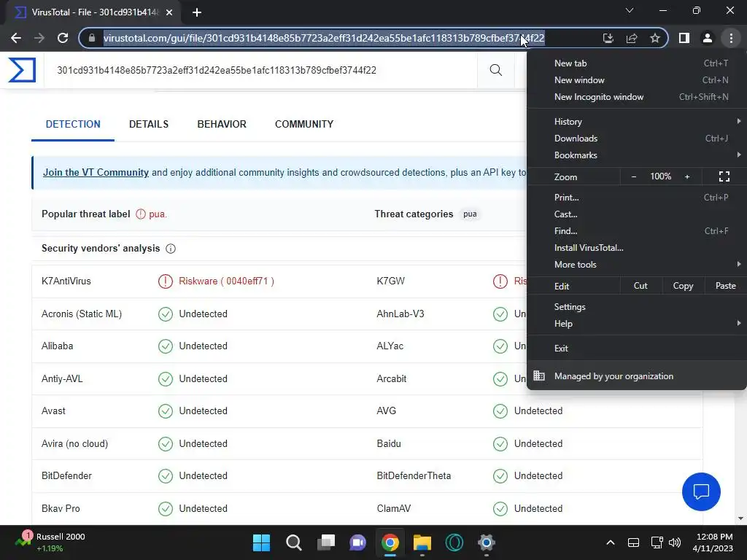Open Downloads from the Chrome menu
This screenshot has height=560, width=747.
point(636,138)
